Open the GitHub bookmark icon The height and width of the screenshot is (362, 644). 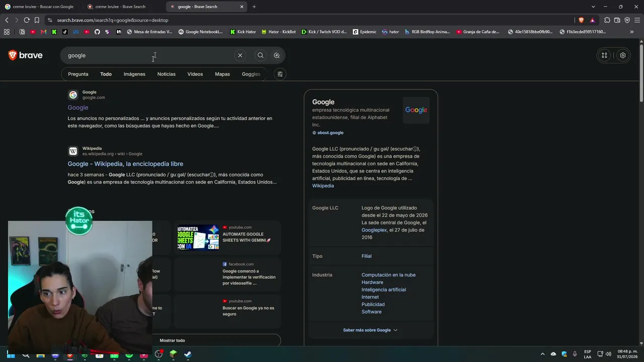click(97, 32)
